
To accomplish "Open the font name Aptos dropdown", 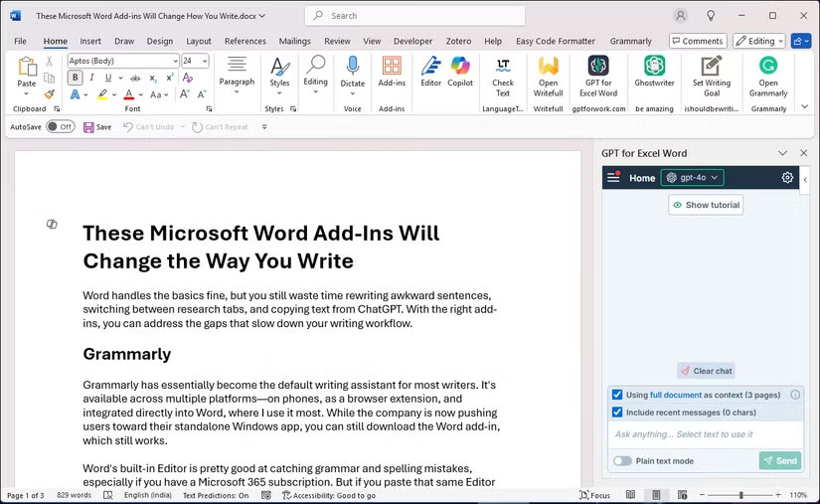I will tap(173, 61).
